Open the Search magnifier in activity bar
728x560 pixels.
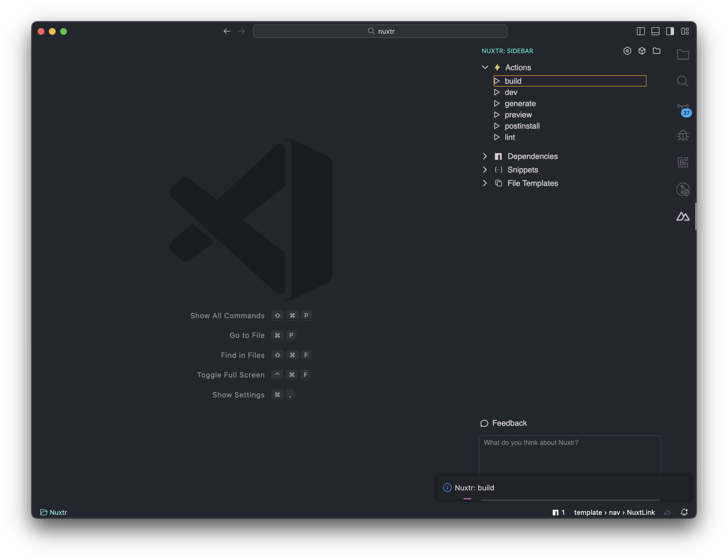coord(682,81)
